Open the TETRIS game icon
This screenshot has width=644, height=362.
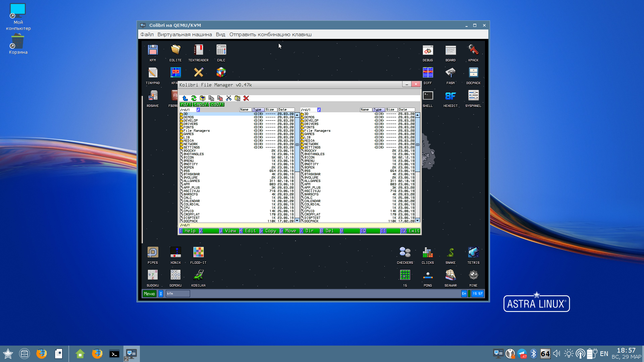pyautogui.click(x=473, y=252)
